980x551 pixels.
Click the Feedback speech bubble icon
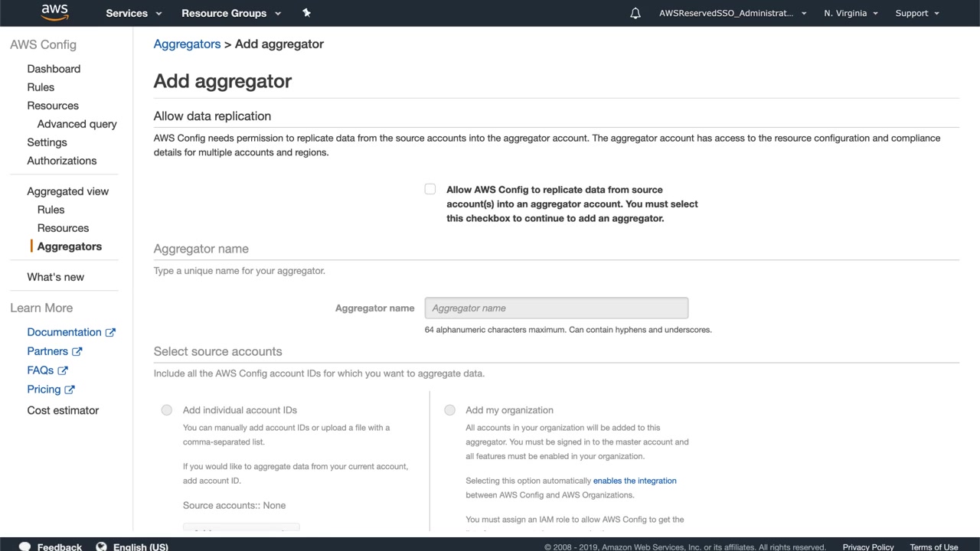click(24, 546)
